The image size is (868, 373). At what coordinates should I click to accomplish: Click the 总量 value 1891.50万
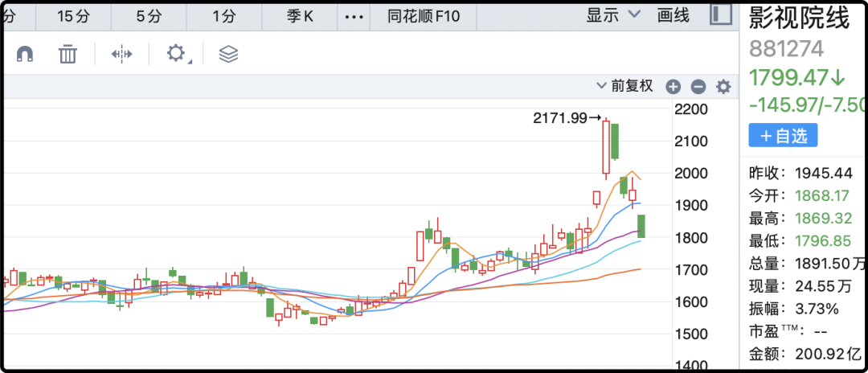tap(830, 264)
